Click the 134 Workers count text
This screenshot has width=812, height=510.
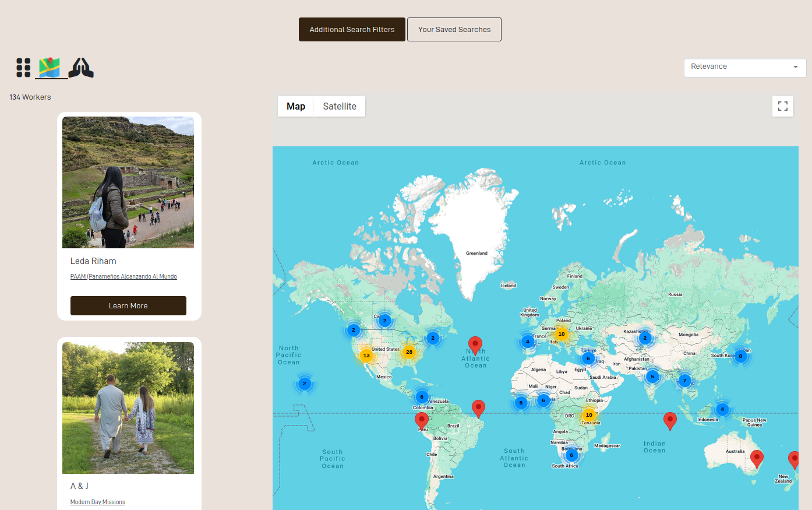click(x=30, y=97)
